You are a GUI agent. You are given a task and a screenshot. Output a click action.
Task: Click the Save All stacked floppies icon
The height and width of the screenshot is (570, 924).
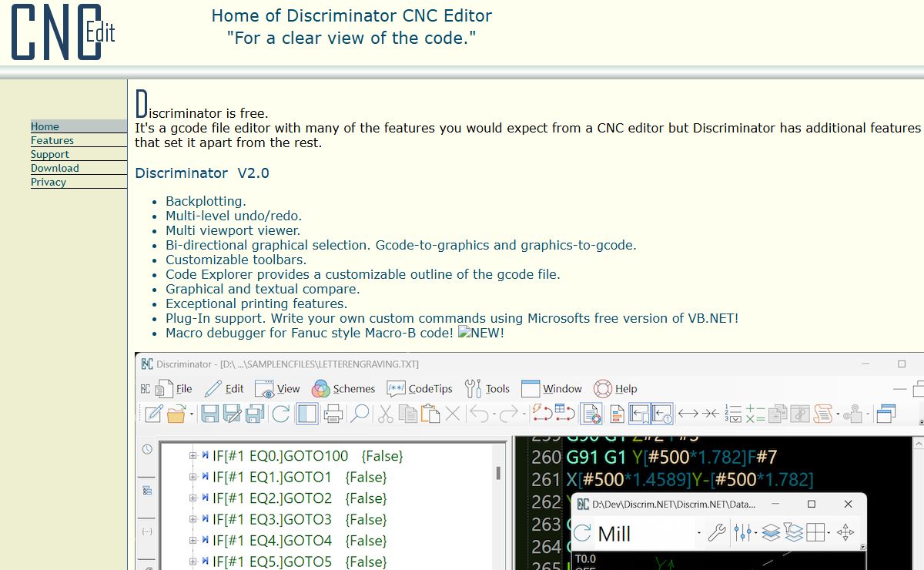(255, 414)
